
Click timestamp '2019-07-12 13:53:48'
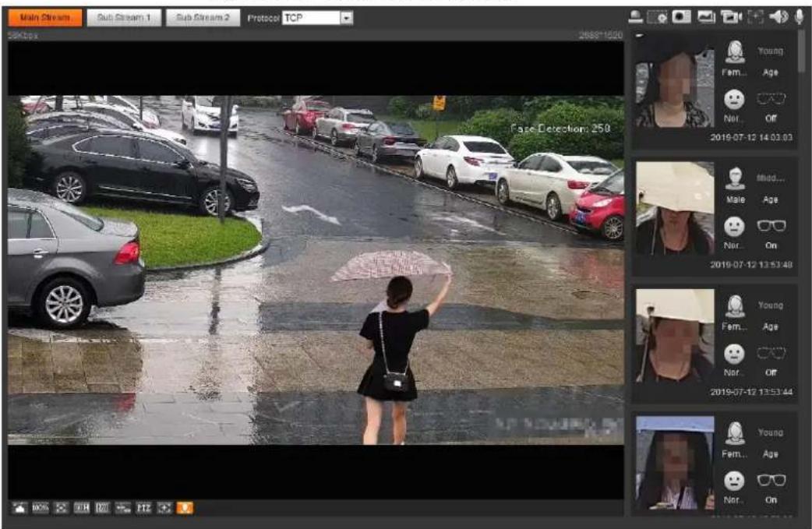click(751, 265)
